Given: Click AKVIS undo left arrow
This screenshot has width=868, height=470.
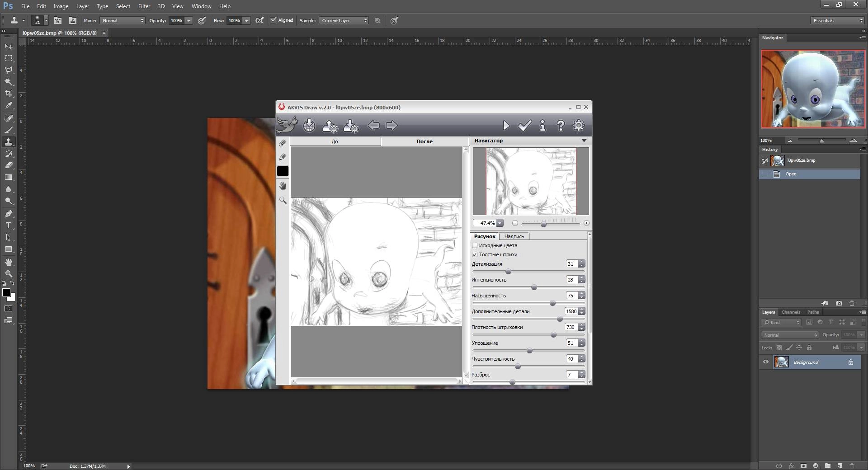Looking at the screenshot, I should click(x=373, y=125).
